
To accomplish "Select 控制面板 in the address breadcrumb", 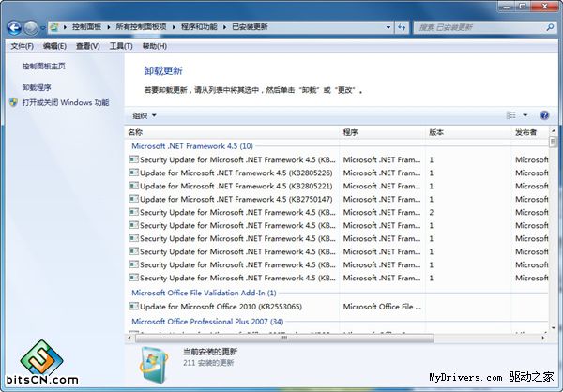I will click(x=86, y=27).
